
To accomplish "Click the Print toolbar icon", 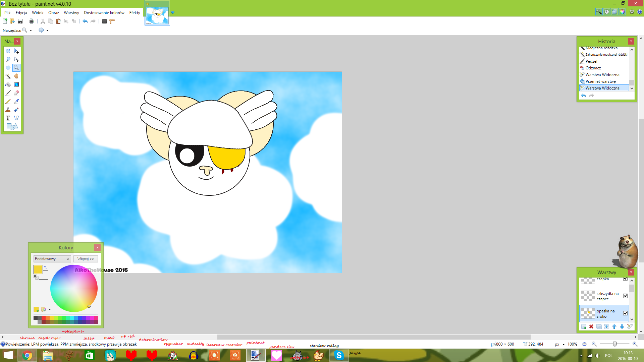I will pos(32,21).
